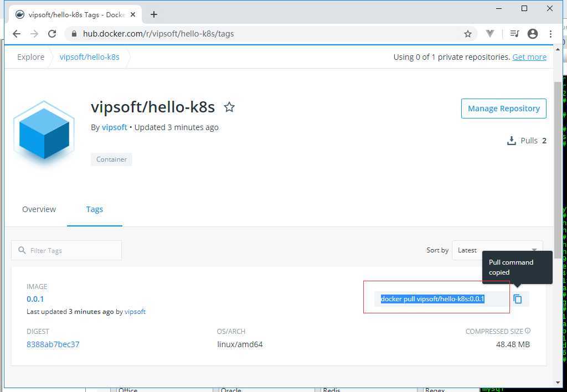Close the hello-k8s Tags browser tab
This screenshot has height=392, width=567.
133,14
